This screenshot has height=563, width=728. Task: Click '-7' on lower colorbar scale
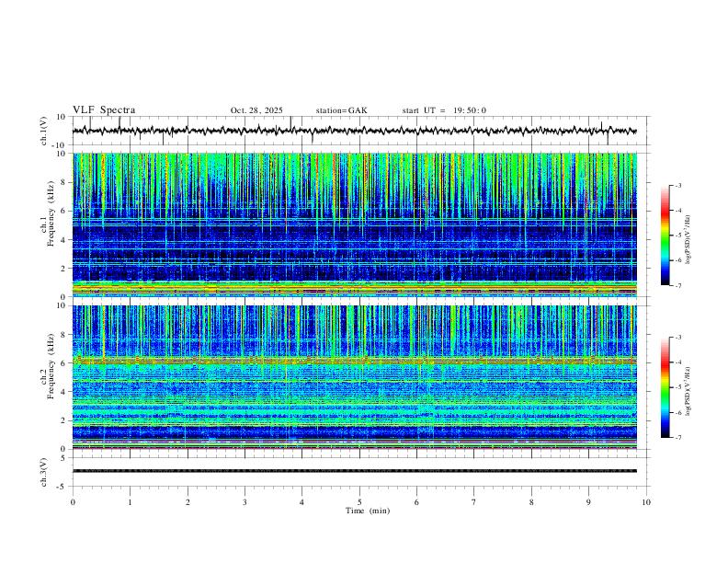coord(677,437)
